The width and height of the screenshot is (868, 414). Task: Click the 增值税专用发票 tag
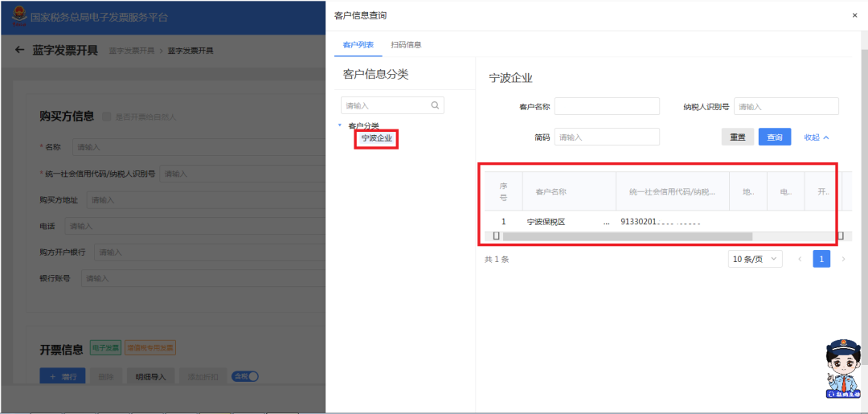[x=150, y=348]
